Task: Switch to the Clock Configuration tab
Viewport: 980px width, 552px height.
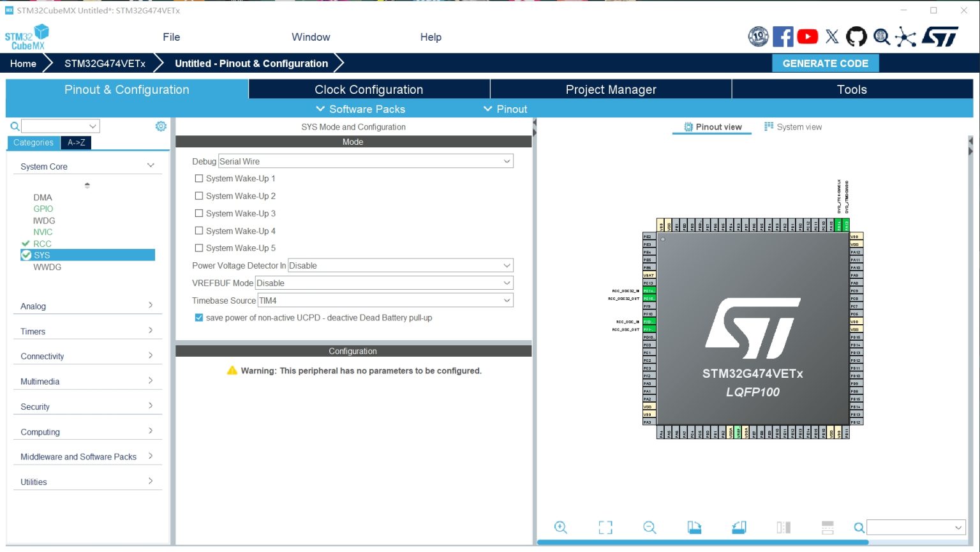Action: (369, 89)
